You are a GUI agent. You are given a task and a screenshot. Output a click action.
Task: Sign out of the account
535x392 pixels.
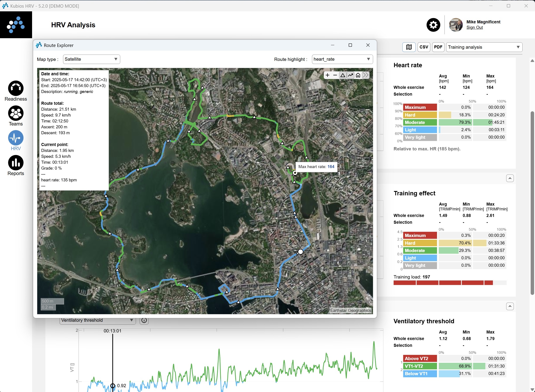[x=475, y=28]
